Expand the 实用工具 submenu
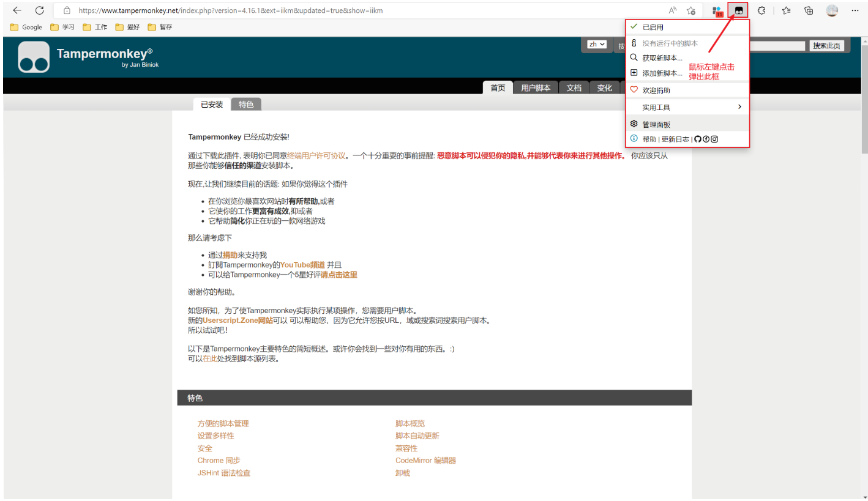Screen dimensions: 868x501 tap(687, 107)
